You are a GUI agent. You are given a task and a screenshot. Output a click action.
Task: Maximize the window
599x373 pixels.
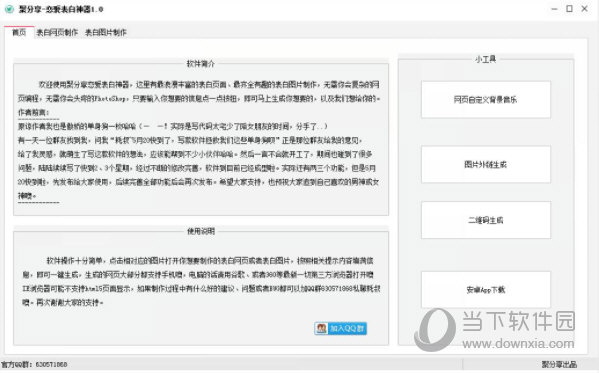pos(569,9)
